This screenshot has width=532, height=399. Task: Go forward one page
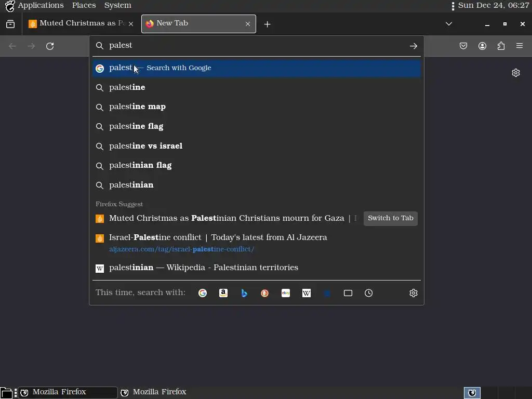click(x=31, y=46)
